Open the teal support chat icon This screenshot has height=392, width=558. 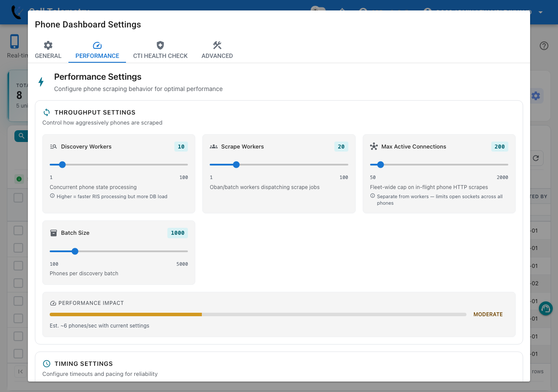click(x=546, y=308)
